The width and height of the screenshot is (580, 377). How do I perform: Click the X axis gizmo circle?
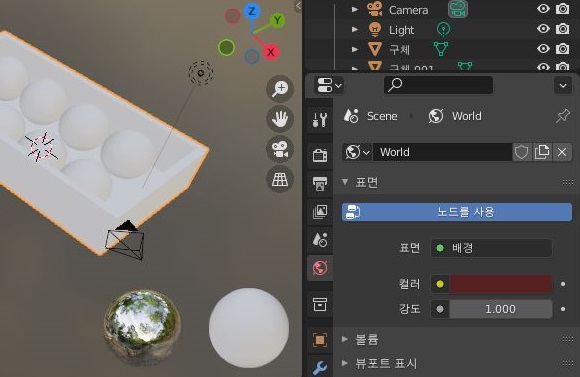pos(271,52)
